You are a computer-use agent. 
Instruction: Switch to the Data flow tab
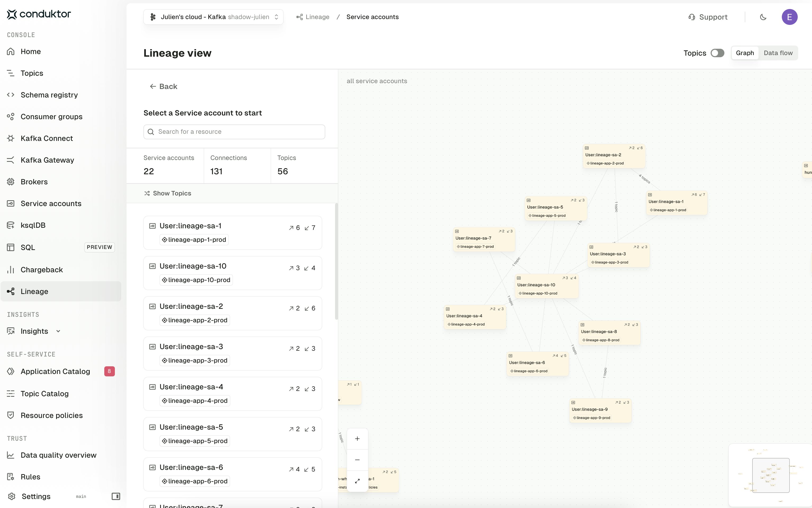(x=778, y=53)
